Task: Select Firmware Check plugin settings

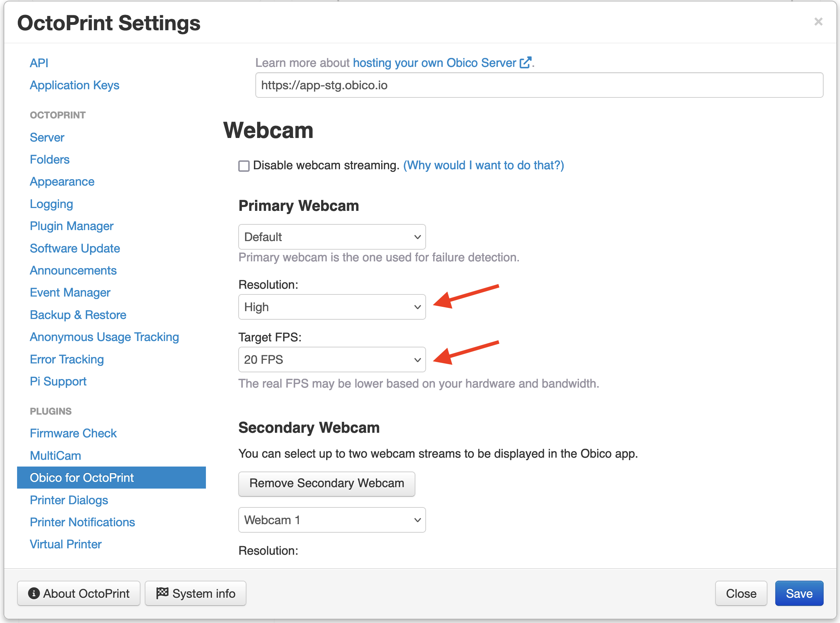Action: coord(73,433)
